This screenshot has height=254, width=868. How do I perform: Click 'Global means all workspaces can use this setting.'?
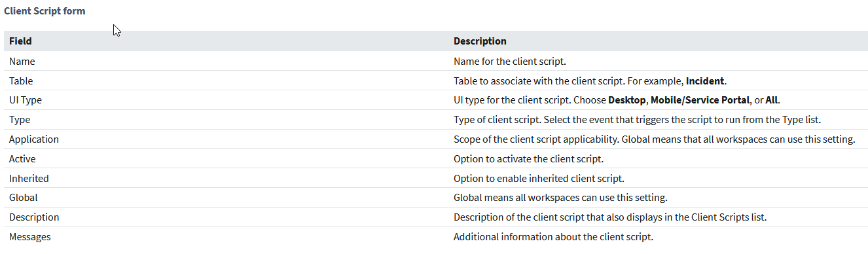(560, 198)
